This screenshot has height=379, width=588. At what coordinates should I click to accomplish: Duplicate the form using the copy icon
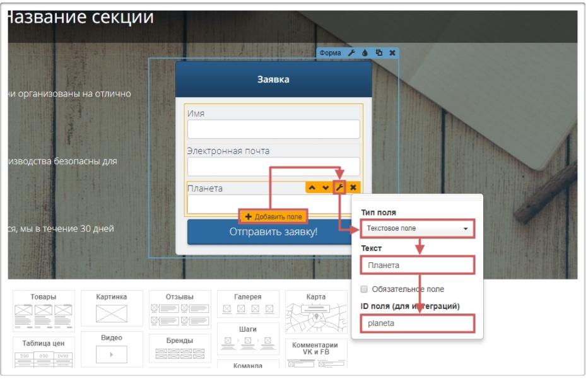click(379, 53)
